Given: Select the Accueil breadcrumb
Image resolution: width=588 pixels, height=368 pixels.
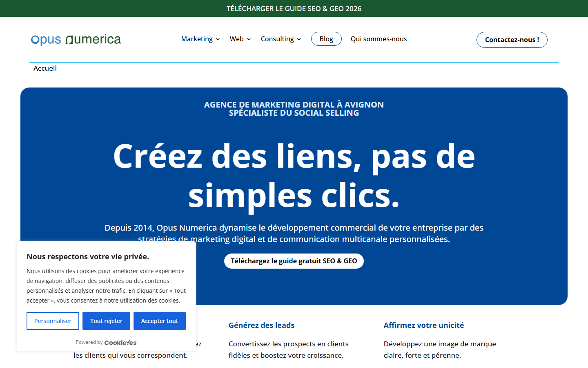Looking at the screenshot, I should click(45, 68).
